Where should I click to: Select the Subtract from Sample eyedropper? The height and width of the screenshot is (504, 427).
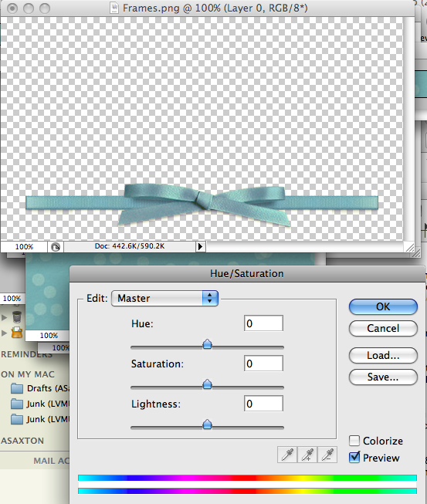click(x=327, y=455)
